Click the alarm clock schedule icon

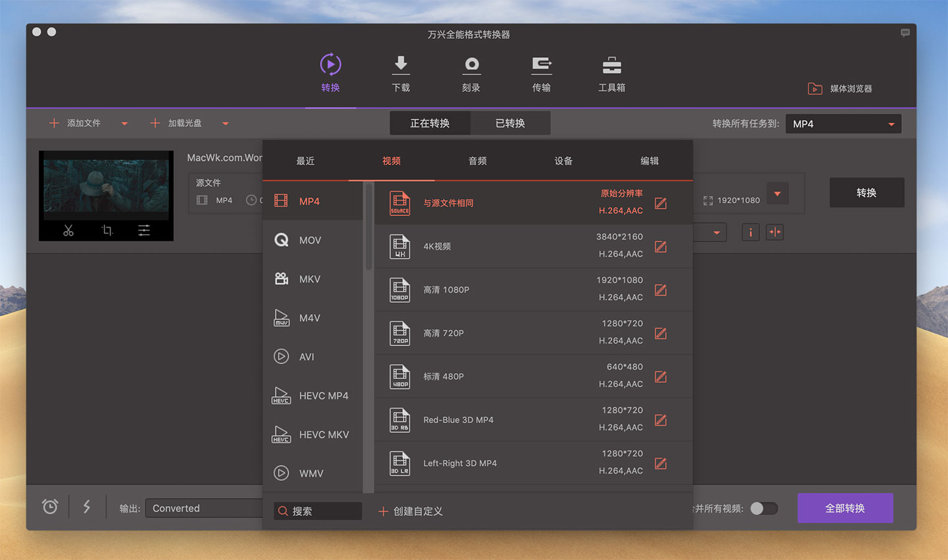pos(50,507)
